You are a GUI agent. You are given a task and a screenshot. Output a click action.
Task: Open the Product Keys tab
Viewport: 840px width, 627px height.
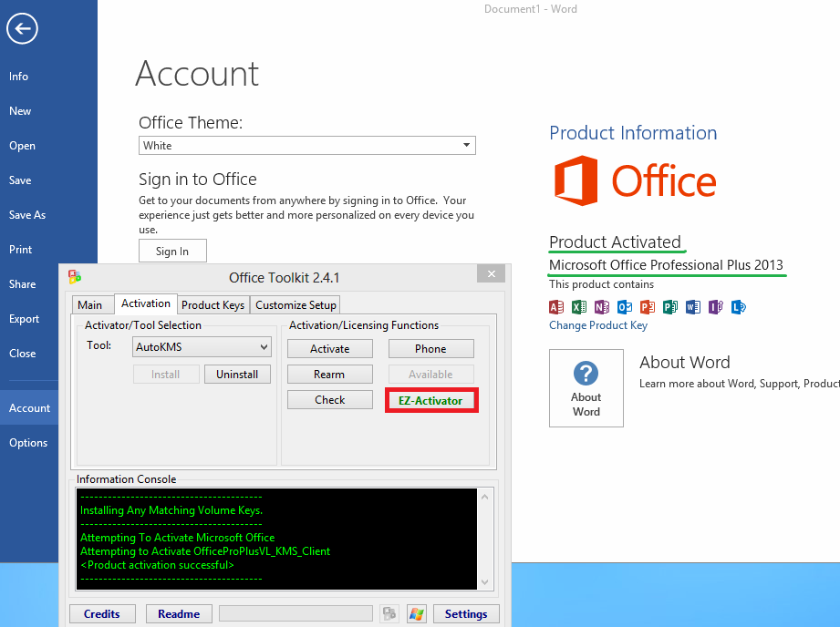pos(213,304)
